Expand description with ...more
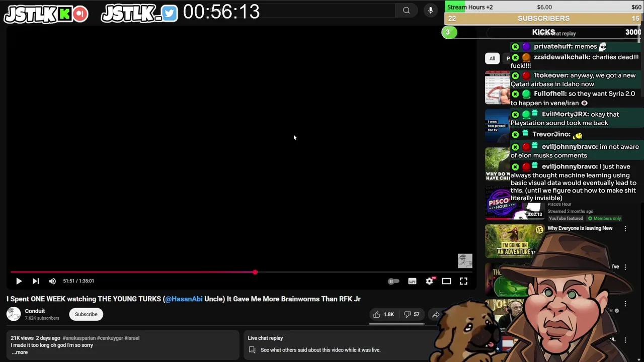Viewport: 644px width, 362px height. coord(20,352)
